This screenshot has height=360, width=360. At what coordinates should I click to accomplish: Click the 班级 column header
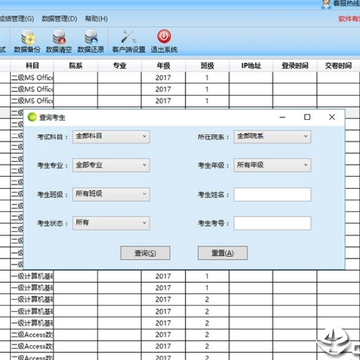coord(207,66)
